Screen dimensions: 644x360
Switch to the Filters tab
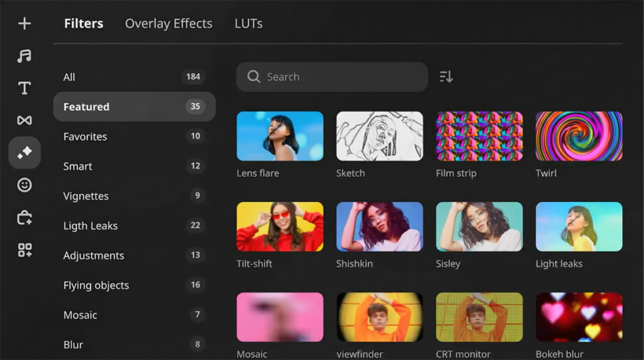pos(84,23)
